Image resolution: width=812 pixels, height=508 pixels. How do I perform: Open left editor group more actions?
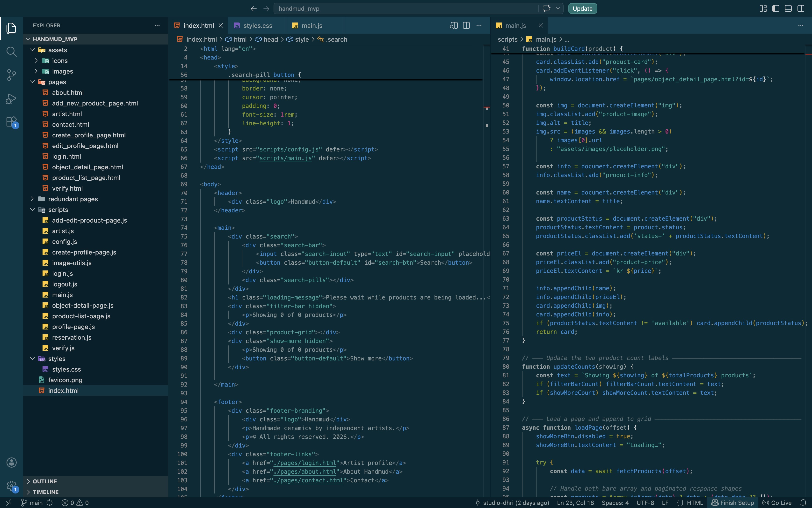[x=479, y=26]
